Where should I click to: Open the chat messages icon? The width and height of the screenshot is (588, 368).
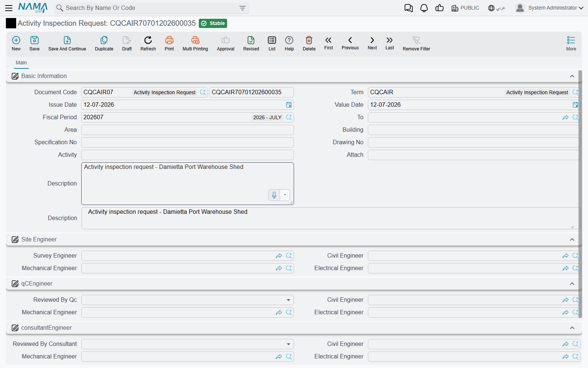(x=408, y=8)
